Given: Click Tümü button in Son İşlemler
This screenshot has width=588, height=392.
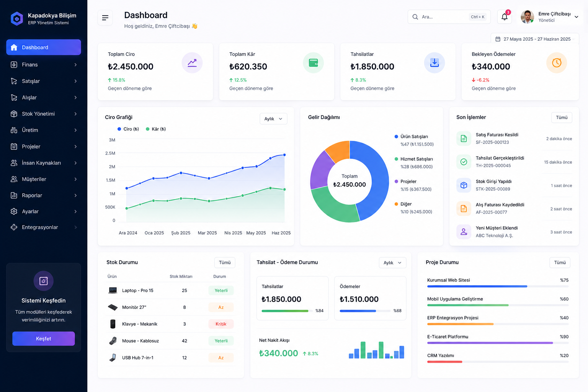Looking at the screenshot, I should 562,118.
